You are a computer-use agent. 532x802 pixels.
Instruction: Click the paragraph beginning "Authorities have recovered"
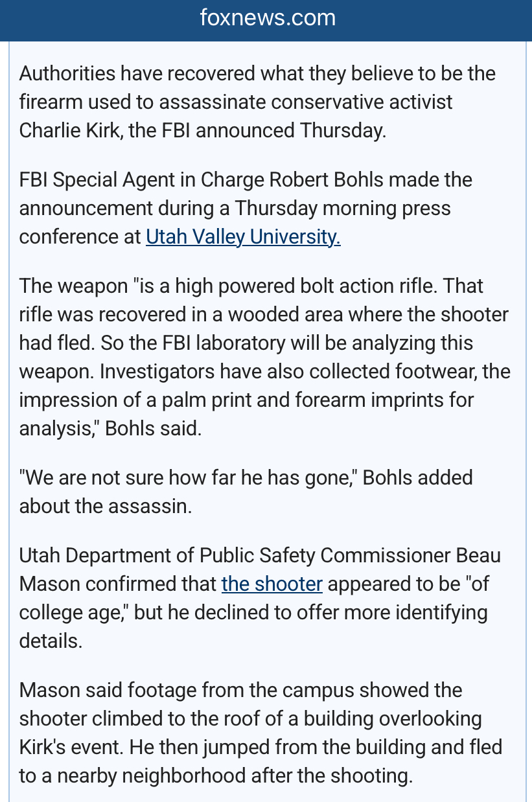[x=257, y=102]
